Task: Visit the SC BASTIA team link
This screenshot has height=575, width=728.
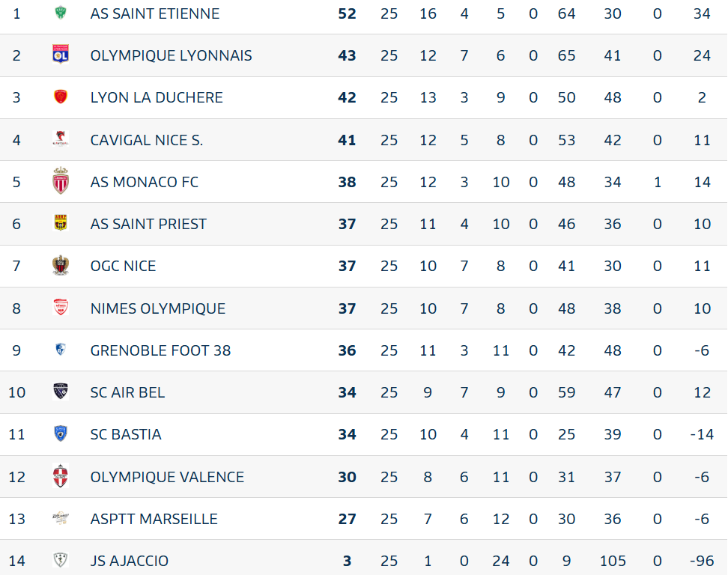Action: pos(126,434)
